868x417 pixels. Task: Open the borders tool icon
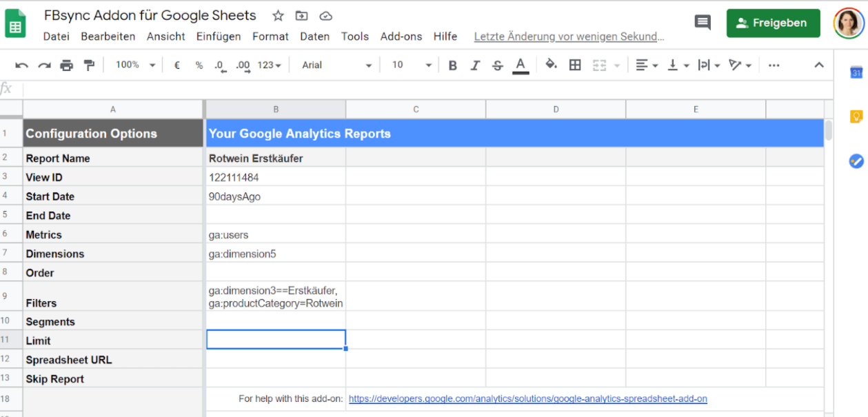pos(575,65)
